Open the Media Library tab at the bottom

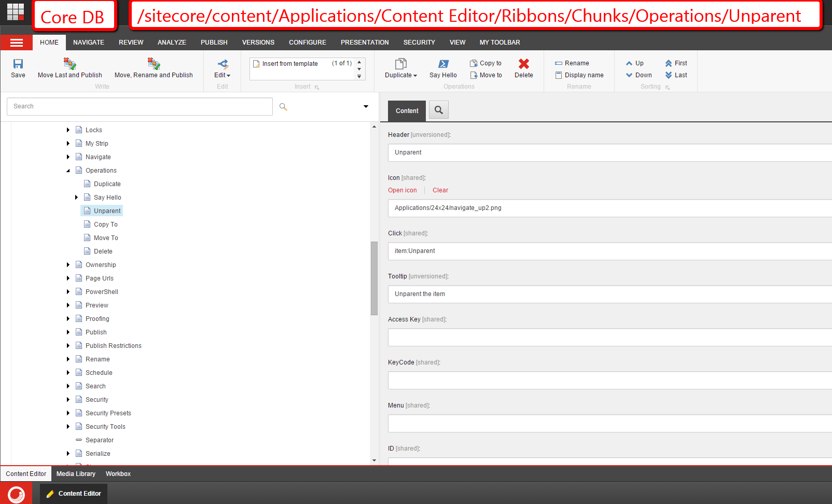pyautogui.click(x=76, y=474)
